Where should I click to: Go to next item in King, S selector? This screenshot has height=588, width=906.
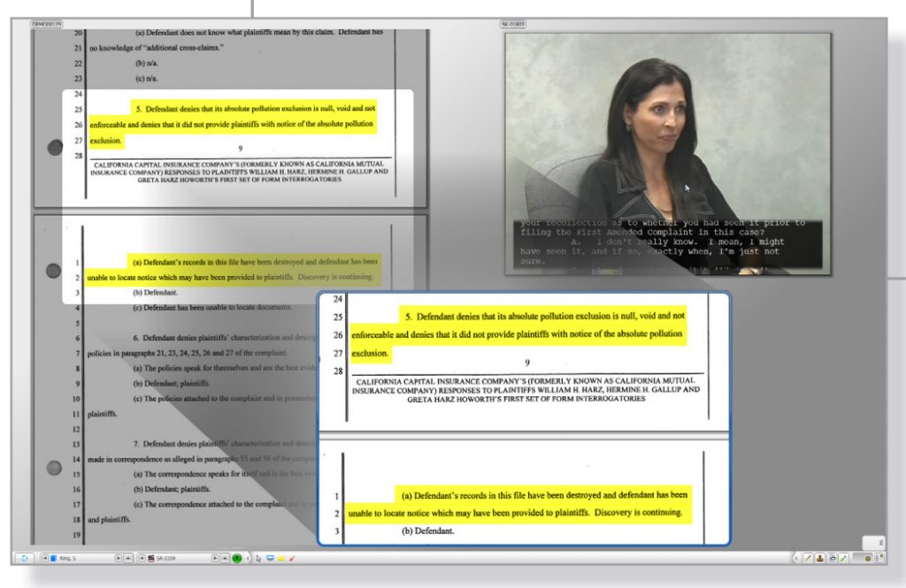click(x=119, y=558)
